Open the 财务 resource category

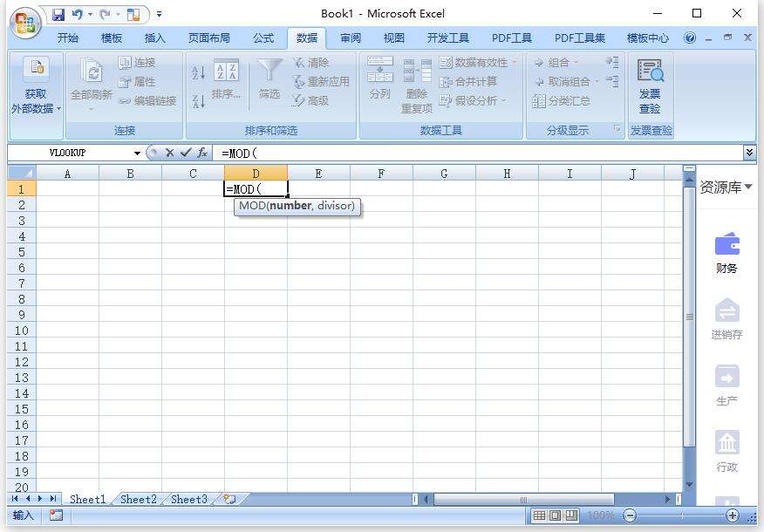tap(726, 253)
